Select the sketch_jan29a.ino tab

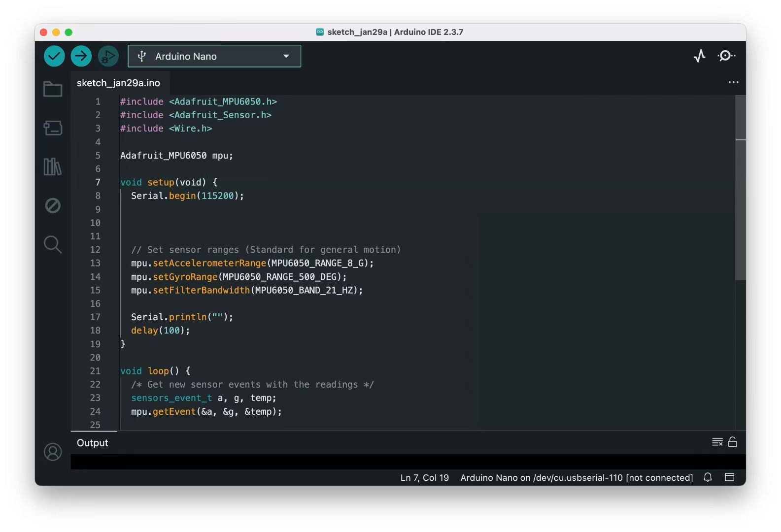tap(118, 83)
